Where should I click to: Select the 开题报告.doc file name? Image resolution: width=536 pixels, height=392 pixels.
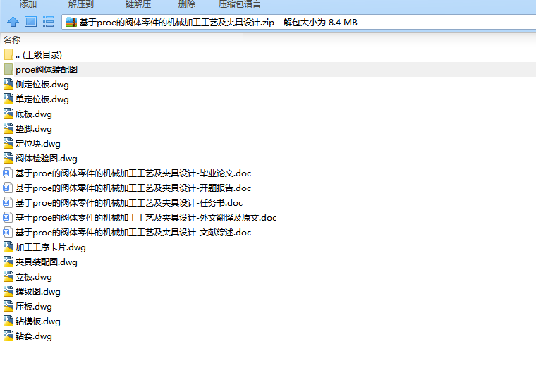click(x=133, y=188)
